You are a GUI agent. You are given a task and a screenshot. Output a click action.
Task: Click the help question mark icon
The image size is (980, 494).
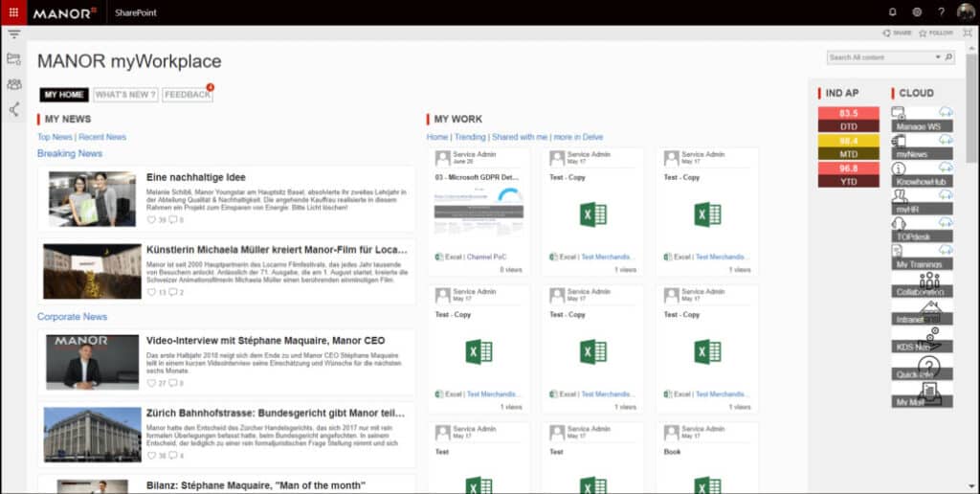(x=941, y=12)
